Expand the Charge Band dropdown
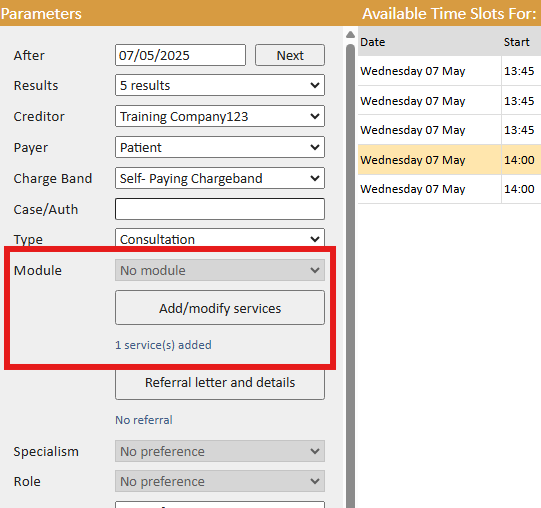 pos(220,178)
